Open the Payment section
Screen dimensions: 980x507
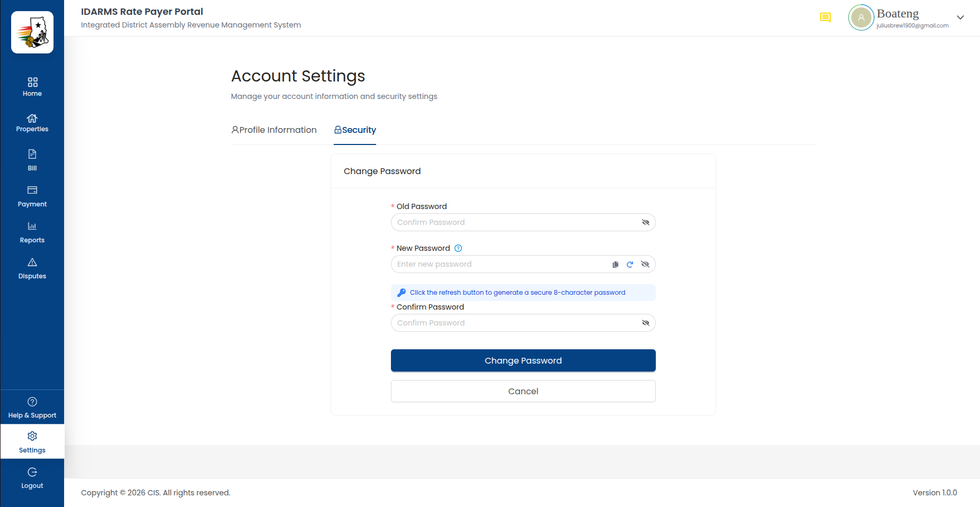pyautogui.click(x=32, y=196)
